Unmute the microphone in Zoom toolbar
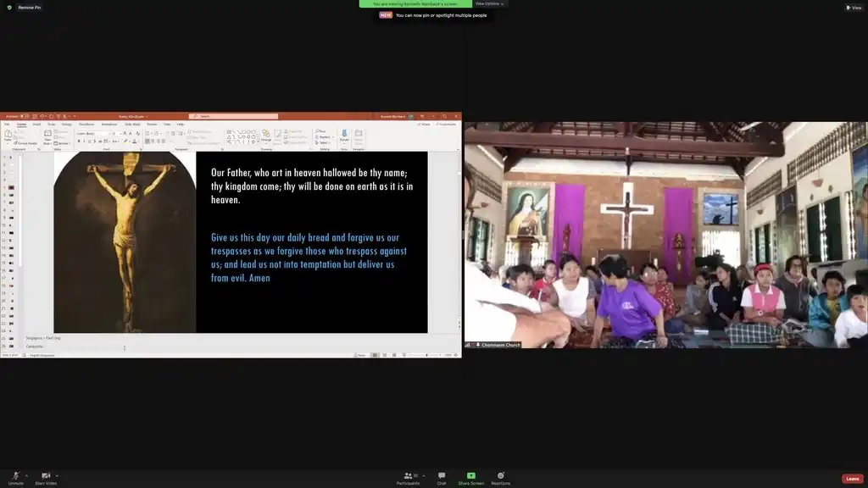The width and height of the screenshot is (868, 488). [15, 479]
